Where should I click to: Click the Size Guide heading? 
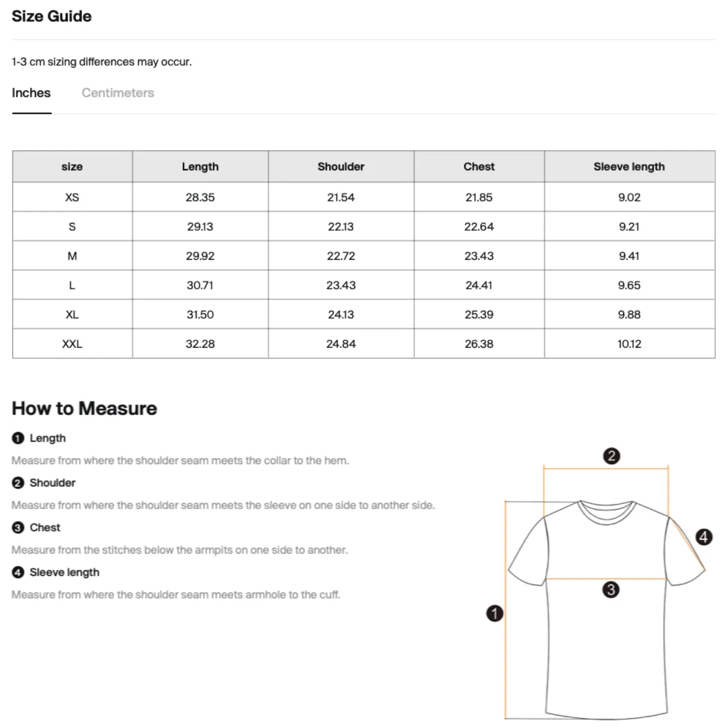pyautogui.click(x=52, y=17)
